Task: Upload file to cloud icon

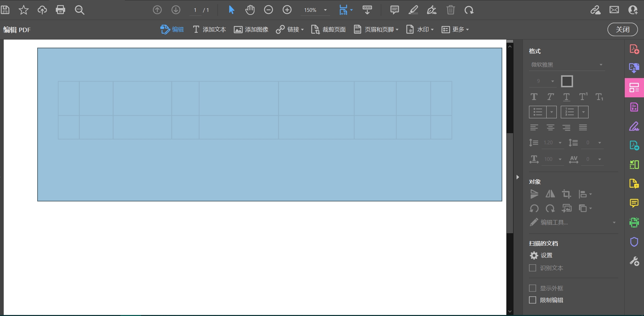Action: (x=42, y=10)
